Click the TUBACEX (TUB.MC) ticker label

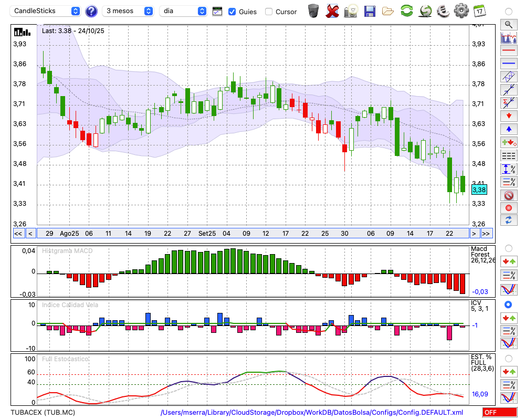43,412
